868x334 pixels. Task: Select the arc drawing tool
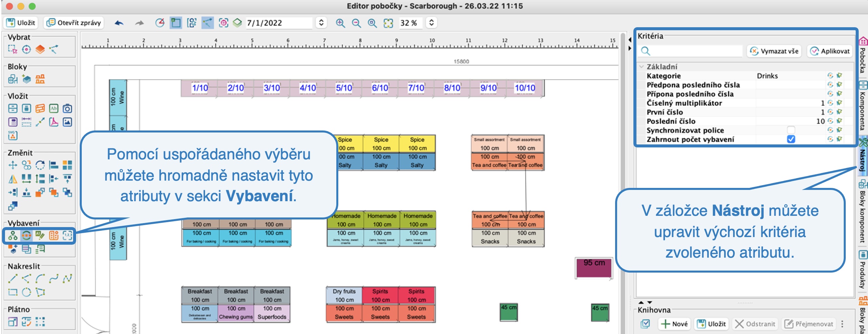[40, 279]
